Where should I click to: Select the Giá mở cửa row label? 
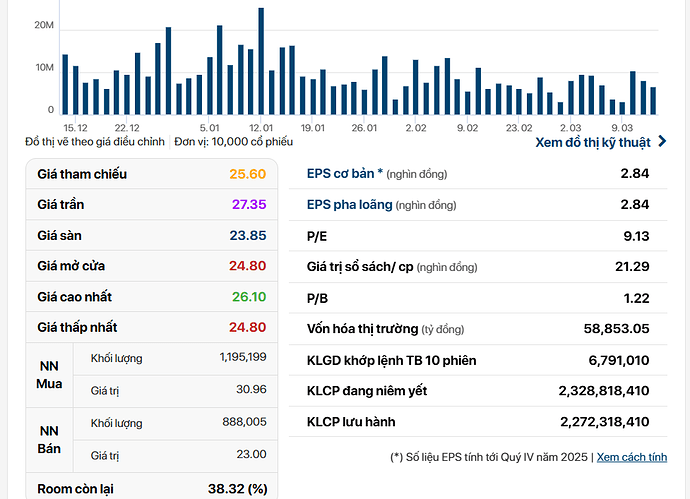[71, 266]
